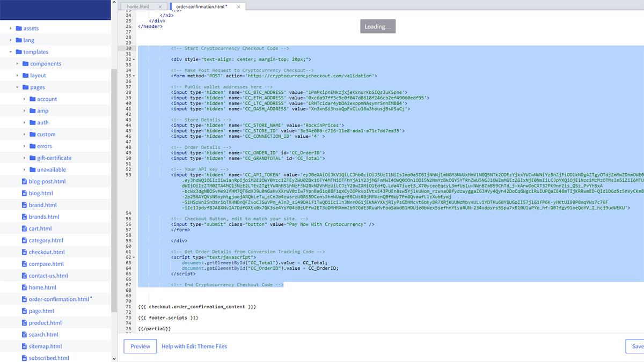Viewport: 644px width, 362px height.
Task: Expand the assets folder arrow
Action: pyautogui.click(x=11, y=28)
